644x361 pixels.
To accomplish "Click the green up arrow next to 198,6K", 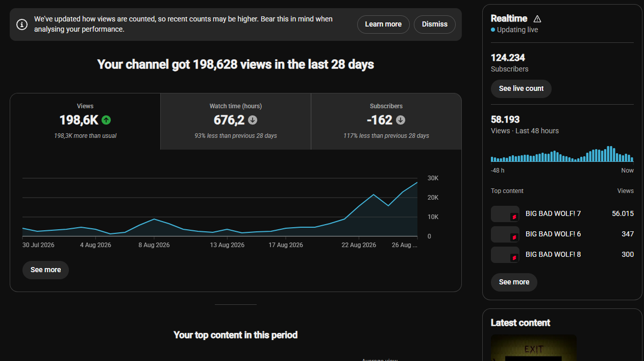I will pyautogui.click(x=106, y=120).
